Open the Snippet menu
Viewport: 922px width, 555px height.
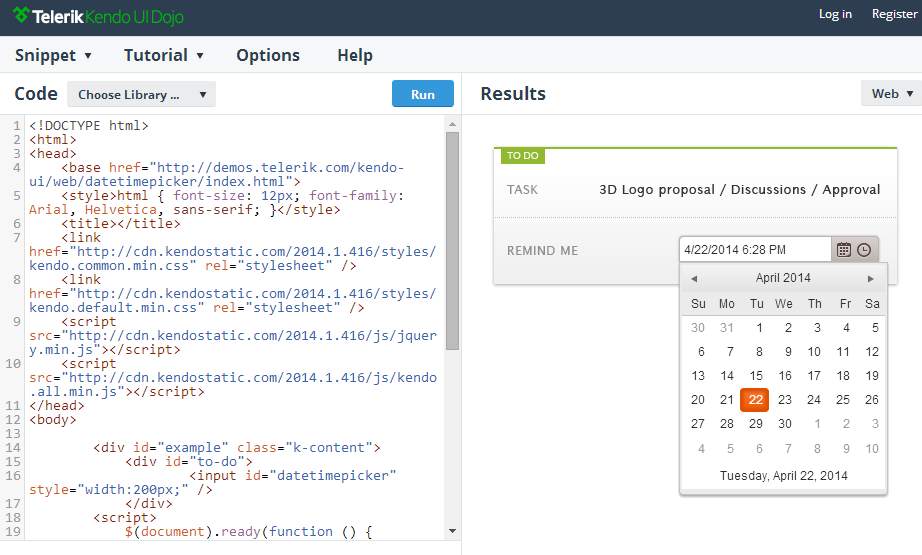point(54,55)
